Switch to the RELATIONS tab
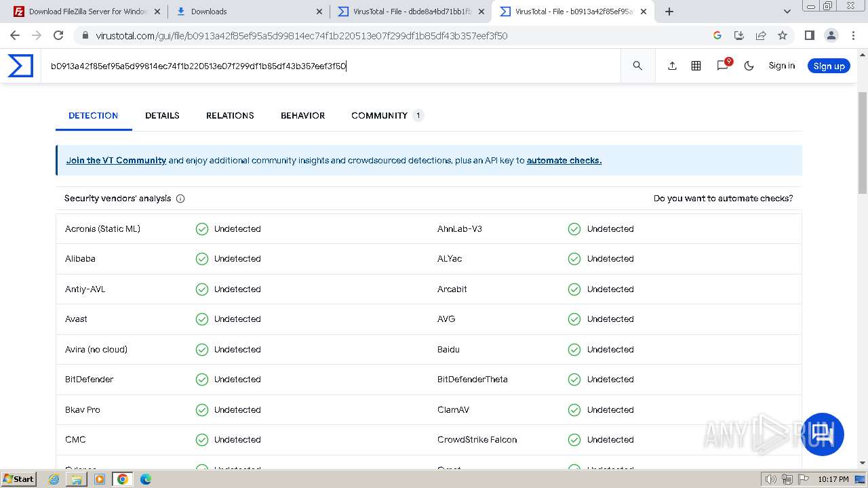Image resolution: width=868 pixels, height=488 pixels. 230,116
